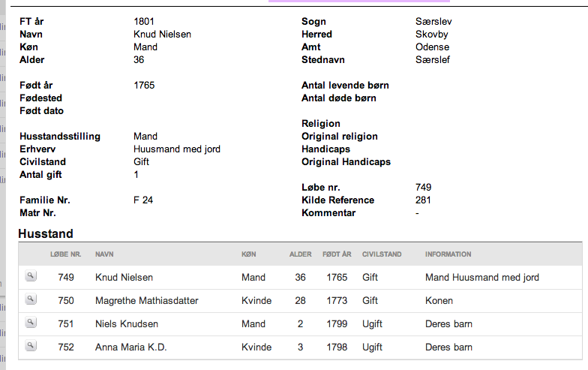Select the CIVILSTAND column header
Viewport: 588px width, 370px height.
click(382, 254)
